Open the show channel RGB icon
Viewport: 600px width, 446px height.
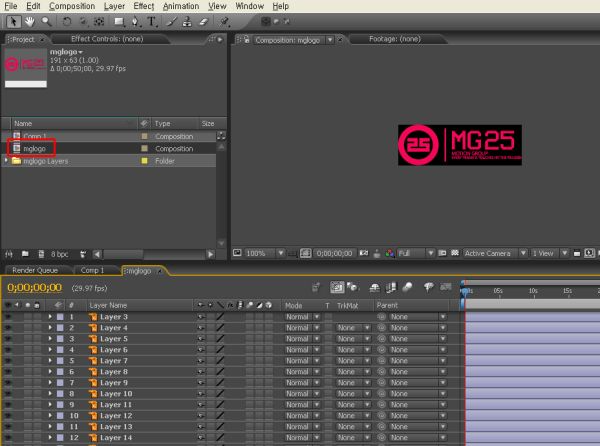(390, 253)
